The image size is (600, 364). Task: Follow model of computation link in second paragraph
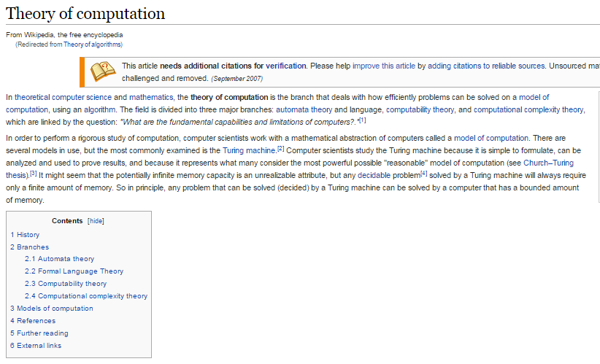tap(491, 138)
